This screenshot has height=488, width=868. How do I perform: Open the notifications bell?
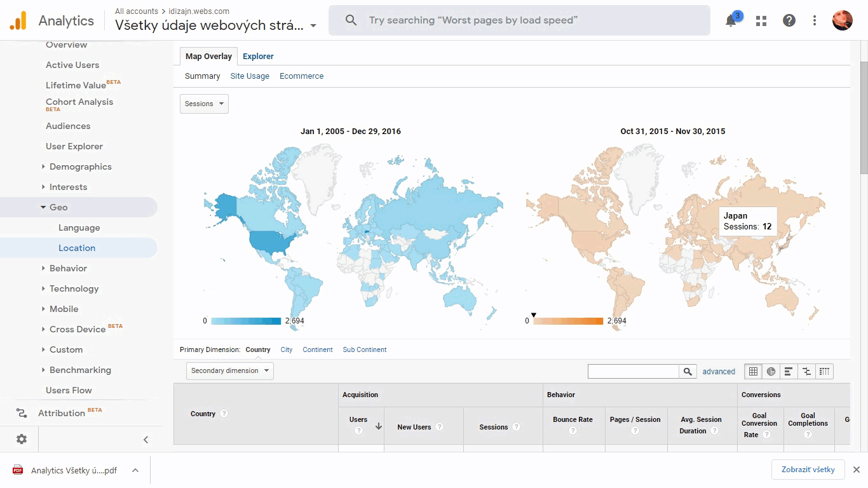pos(731,20)
